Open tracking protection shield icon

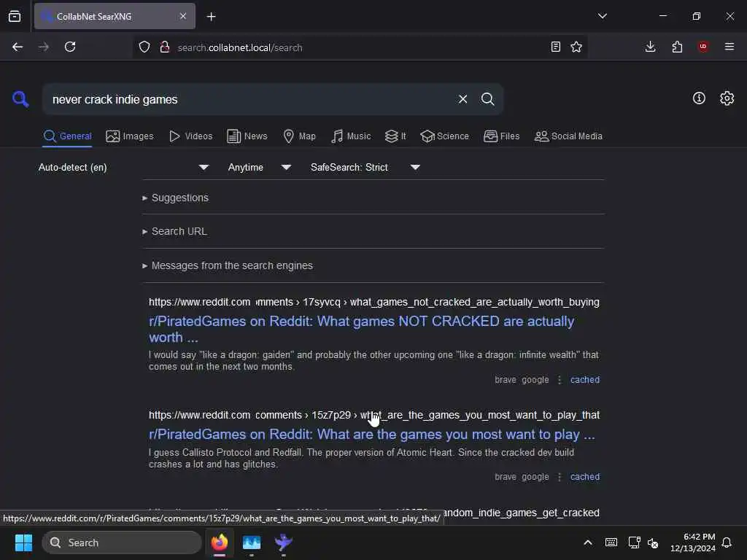point(144,47)
